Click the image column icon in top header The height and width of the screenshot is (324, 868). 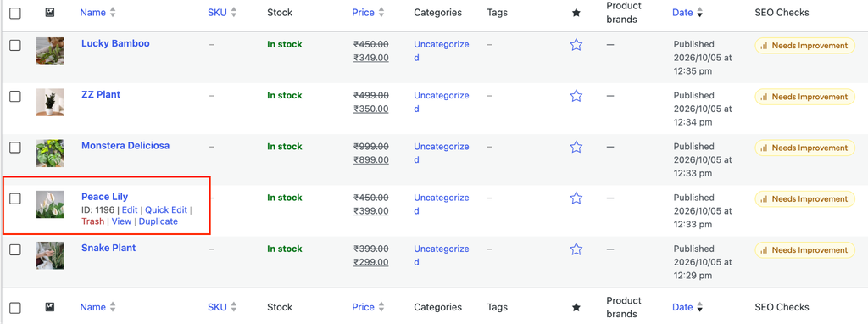49,12
